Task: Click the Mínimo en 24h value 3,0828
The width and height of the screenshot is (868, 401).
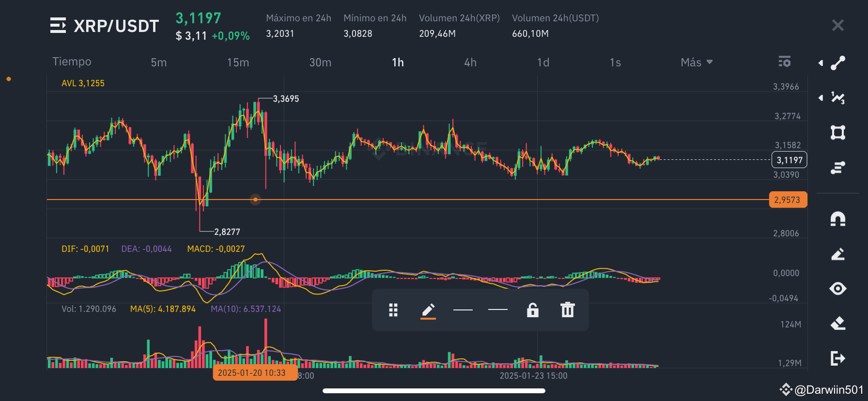Action: pos(358,33)
